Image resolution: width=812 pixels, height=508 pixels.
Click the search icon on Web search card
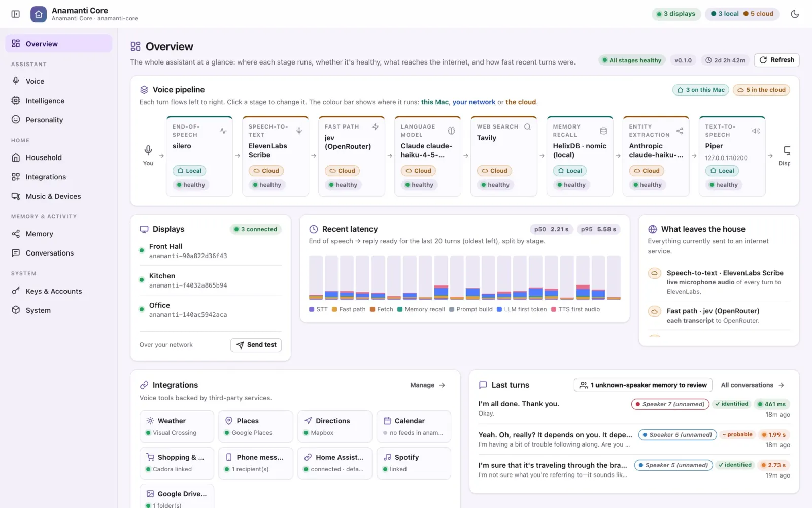point(528,126)
